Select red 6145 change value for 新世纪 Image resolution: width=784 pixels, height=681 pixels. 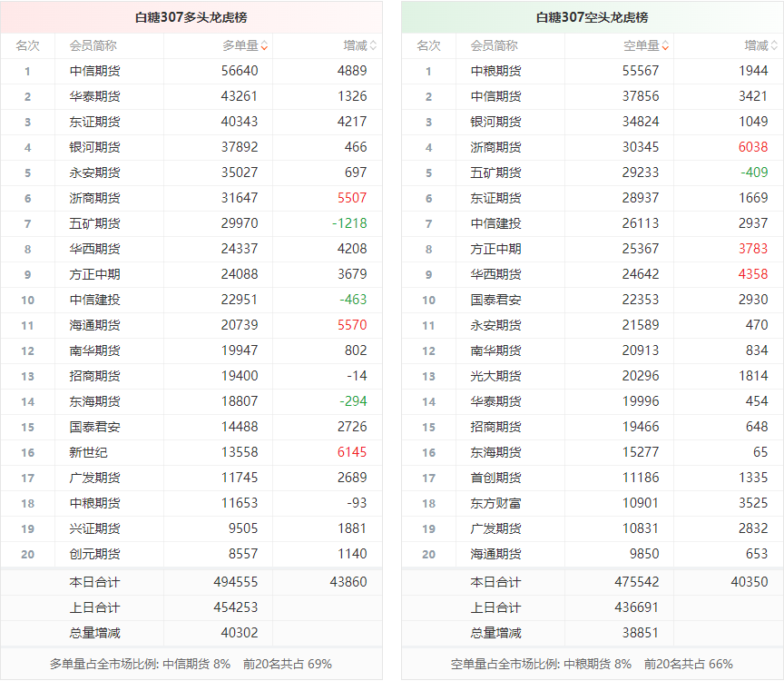(x=352, y=452)
